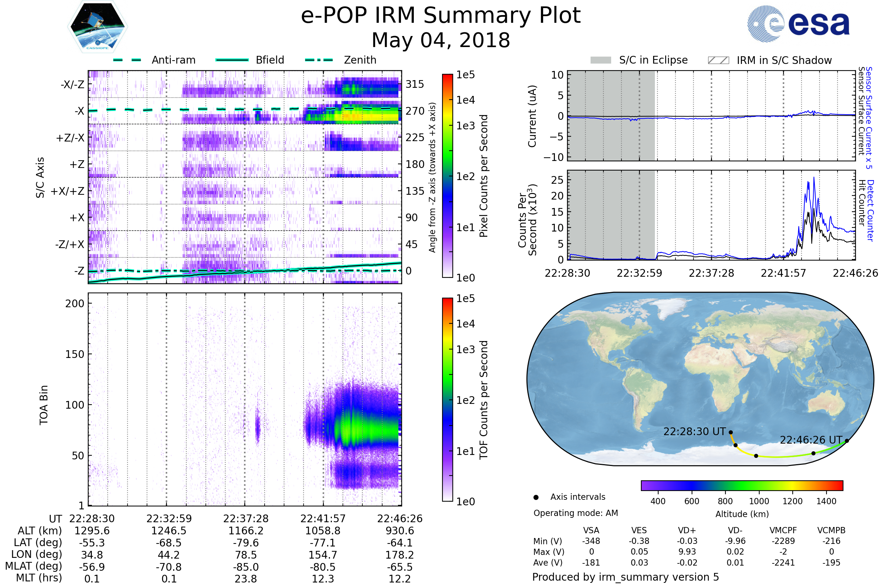This screenshot has width=882, height=588.
Task: Click the ESA logo
Action: 798,23
